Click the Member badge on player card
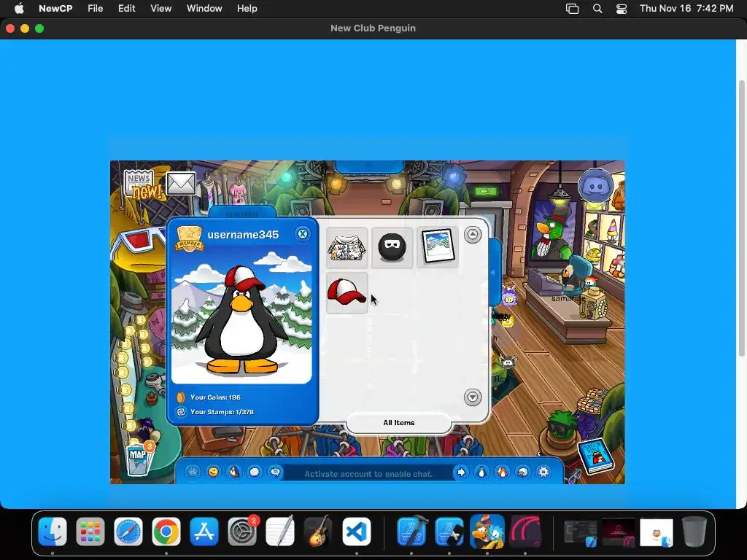Image resolution: width=747 pixels, height=560 pixels. [190, 238]
